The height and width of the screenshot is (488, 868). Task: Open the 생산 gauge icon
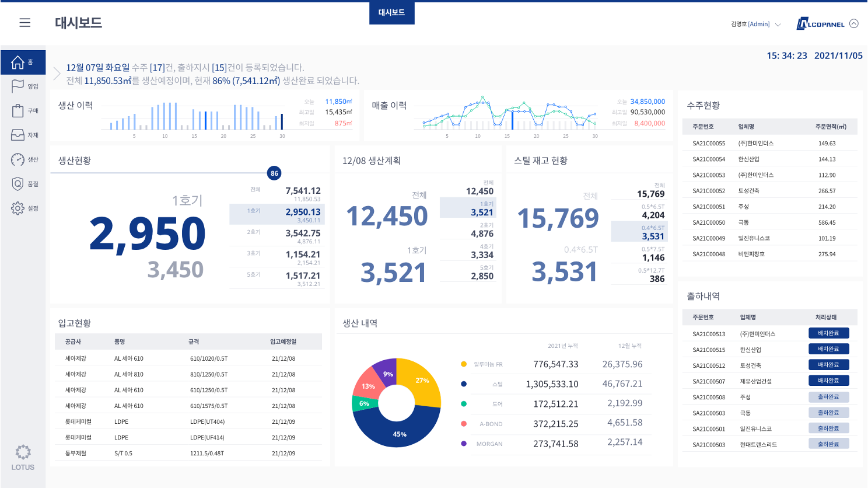[x=18, y=159]
